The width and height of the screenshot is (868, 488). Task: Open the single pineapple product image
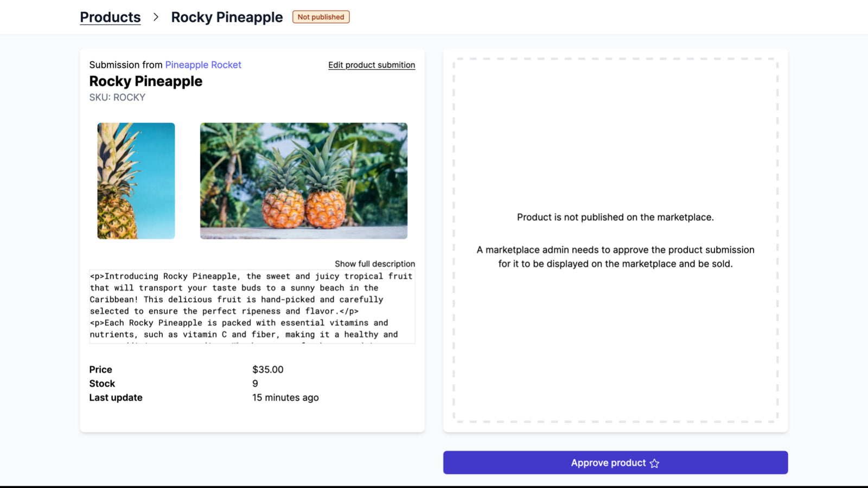point(136,181)
